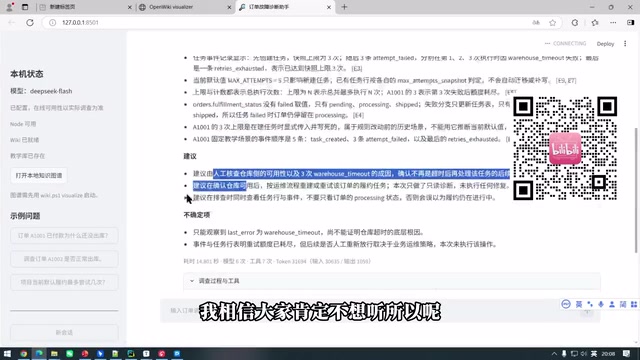Show hidden system tray icons chevron
Image resolution: width=640 pixels, height=360 pixels.
[x=554, y=354]
